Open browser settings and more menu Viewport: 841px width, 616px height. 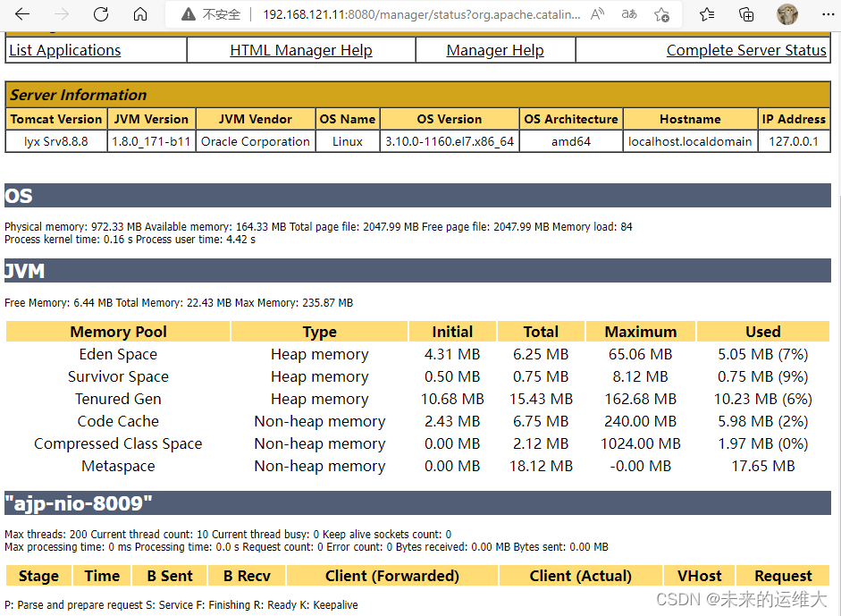[x=828, y=14]
